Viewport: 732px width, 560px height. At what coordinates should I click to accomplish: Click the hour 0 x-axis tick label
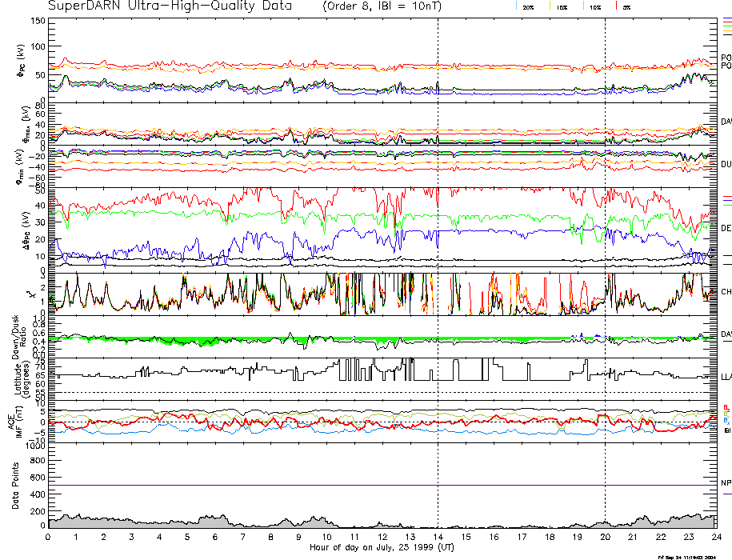48,538
